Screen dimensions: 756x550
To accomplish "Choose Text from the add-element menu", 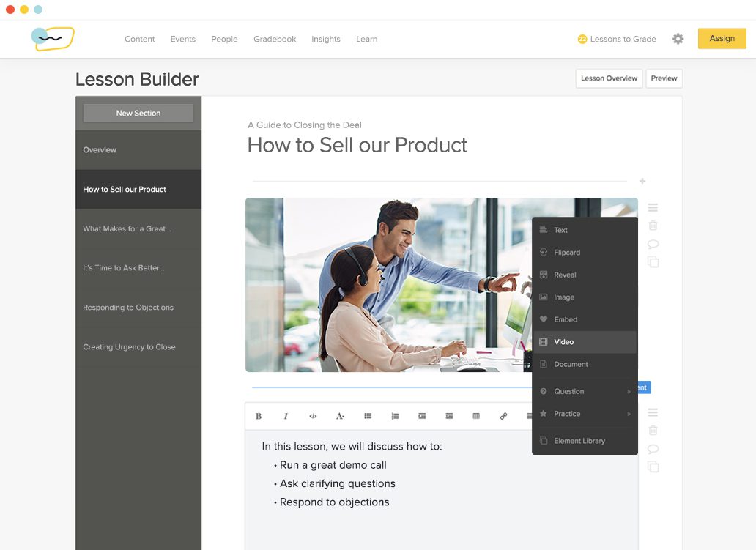I will pos(585,230).
